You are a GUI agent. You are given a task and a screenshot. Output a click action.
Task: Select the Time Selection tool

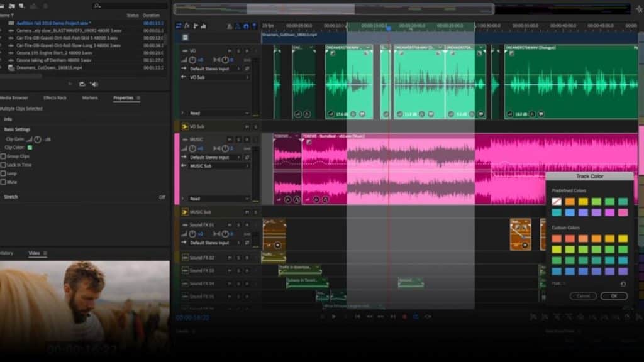pos(204,26)
